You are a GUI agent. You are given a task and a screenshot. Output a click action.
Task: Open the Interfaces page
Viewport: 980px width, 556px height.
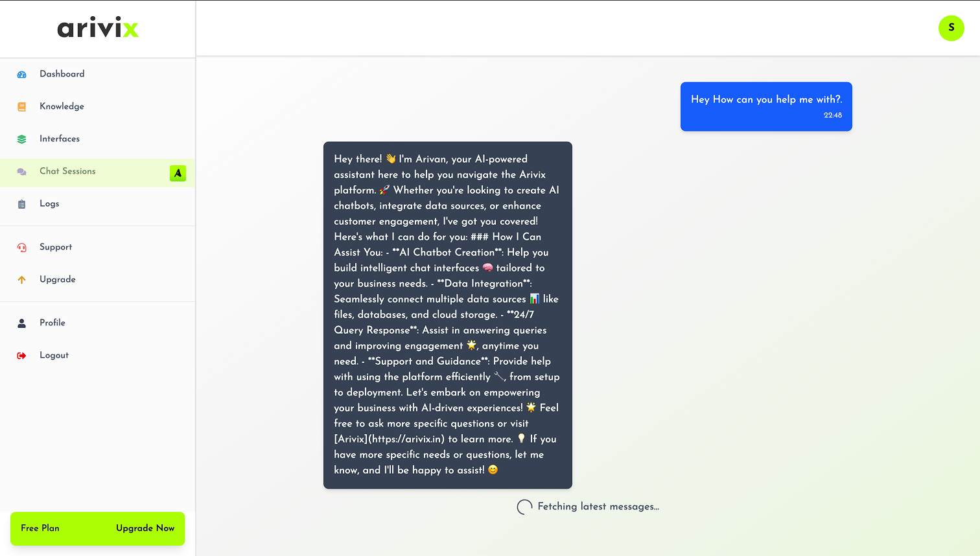[97, 139]
